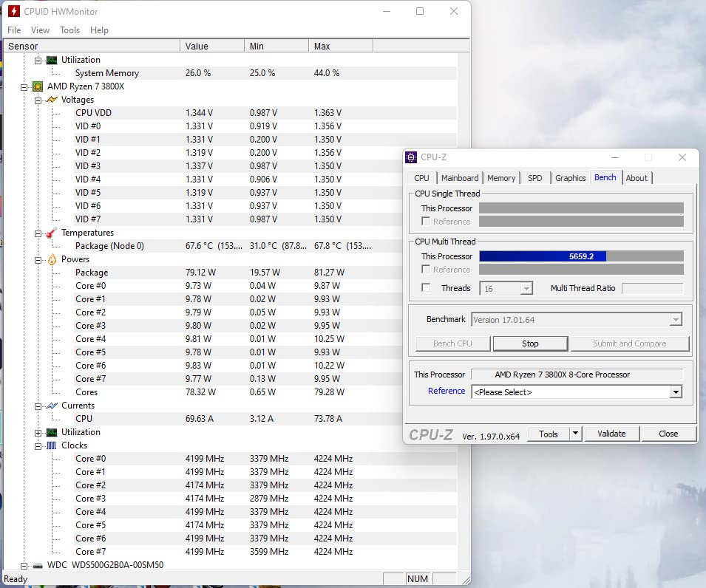Switch to the Memory tab

501,178
